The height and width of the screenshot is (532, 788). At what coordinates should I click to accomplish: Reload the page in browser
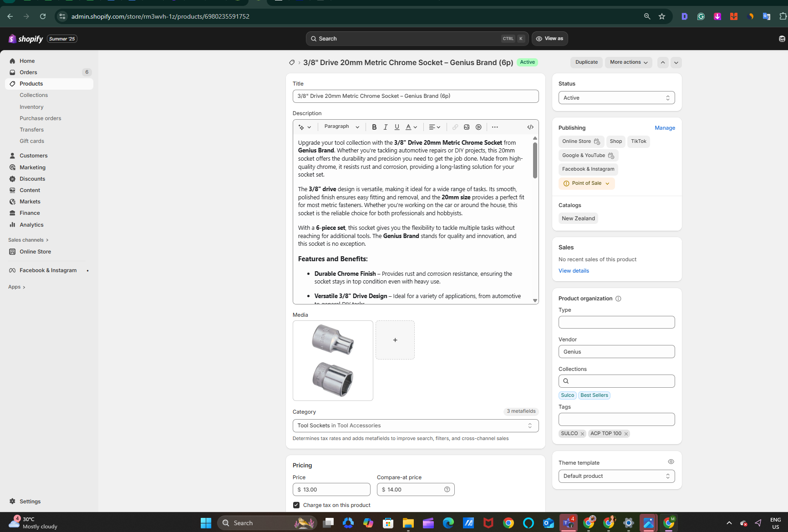(x=43, y=16)
